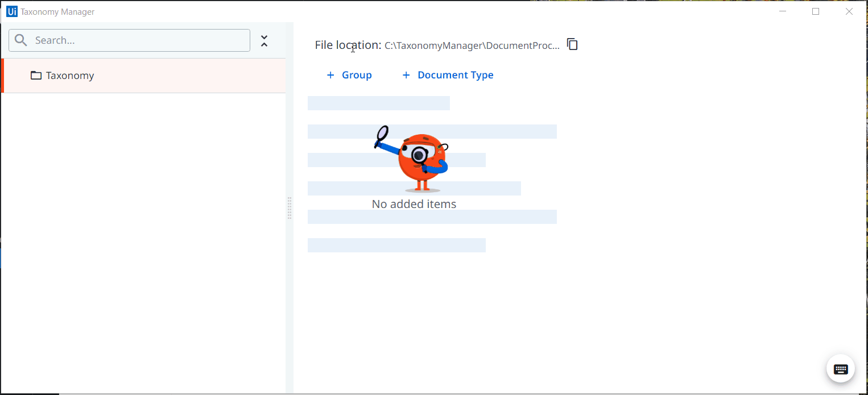This screenshot has height=395, width=868.
Task: Click the File location label
Action: click(348, 45)
